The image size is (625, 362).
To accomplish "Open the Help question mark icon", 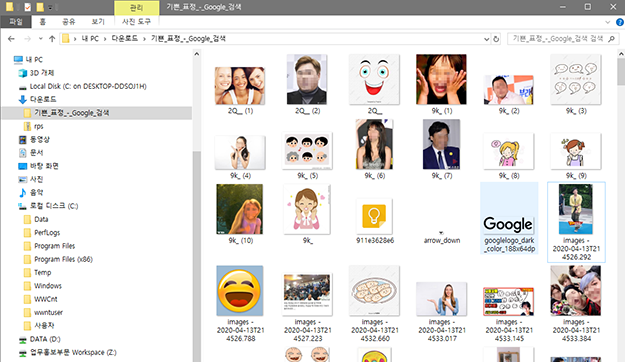I will click(620, 22).
